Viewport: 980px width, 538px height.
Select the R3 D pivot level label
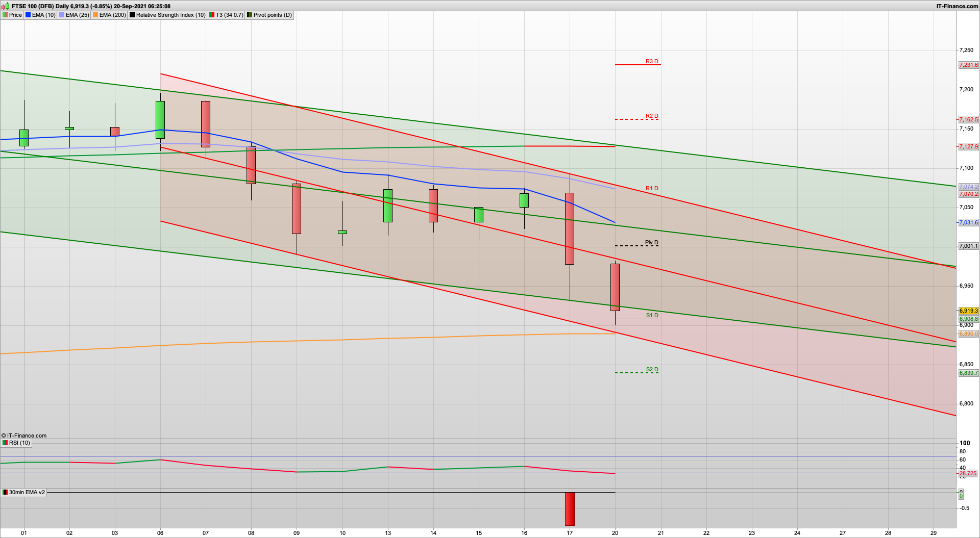[652, 61]
